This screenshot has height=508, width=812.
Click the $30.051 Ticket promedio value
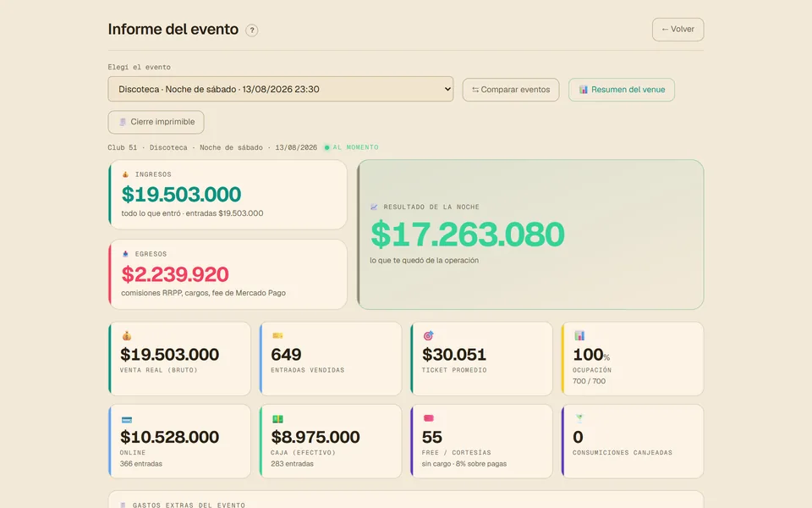coord(454,355)
